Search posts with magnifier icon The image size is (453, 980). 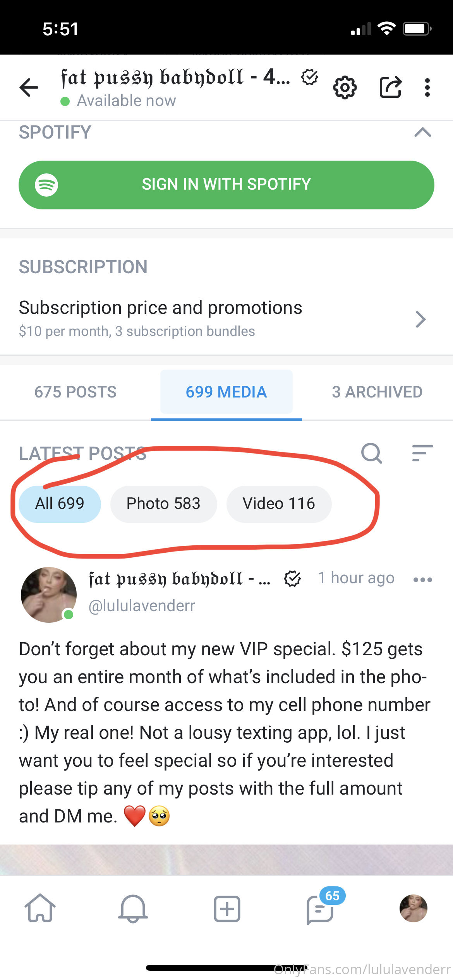tap(371, 453)
